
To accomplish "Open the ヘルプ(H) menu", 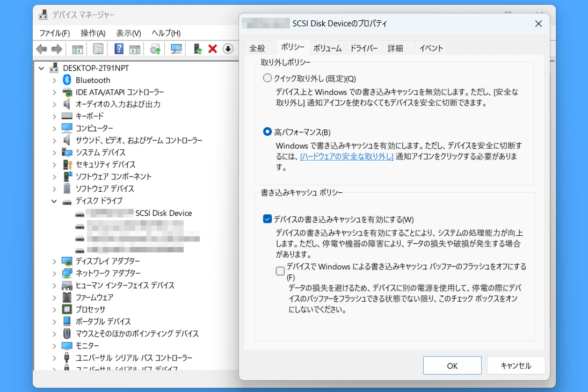I will click(166, 33).
